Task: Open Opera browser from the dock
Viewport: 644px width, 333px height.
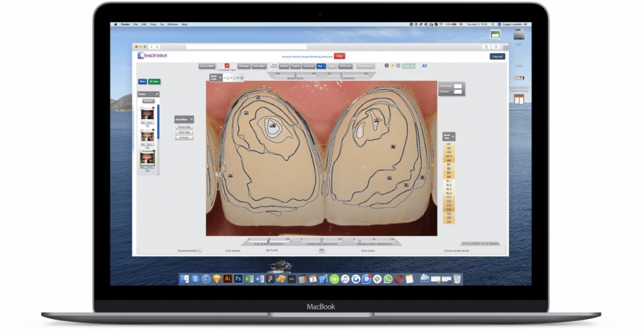Action: [399, 279]
